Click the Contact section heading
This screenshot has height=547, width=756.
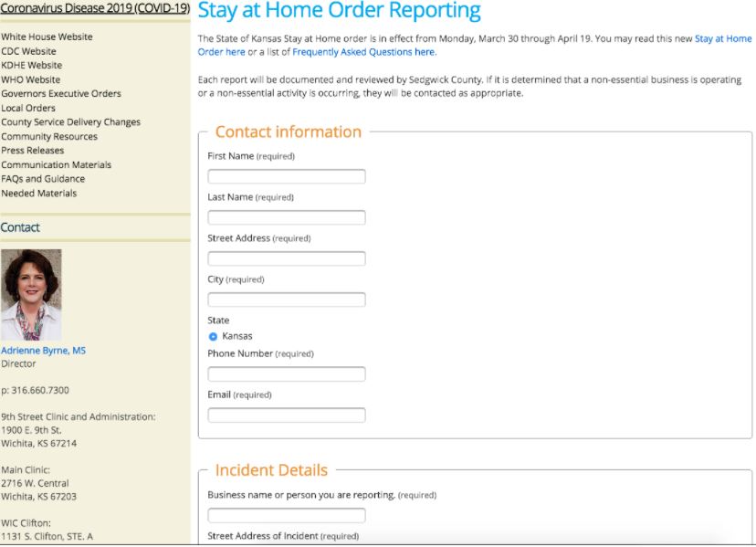20,227
